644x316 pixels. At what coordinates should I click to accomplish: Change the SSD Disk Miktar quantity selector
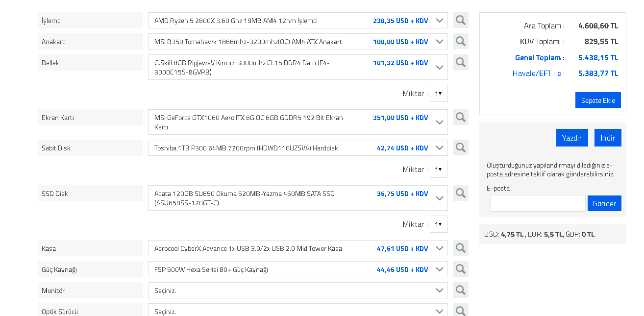(439, 224)
